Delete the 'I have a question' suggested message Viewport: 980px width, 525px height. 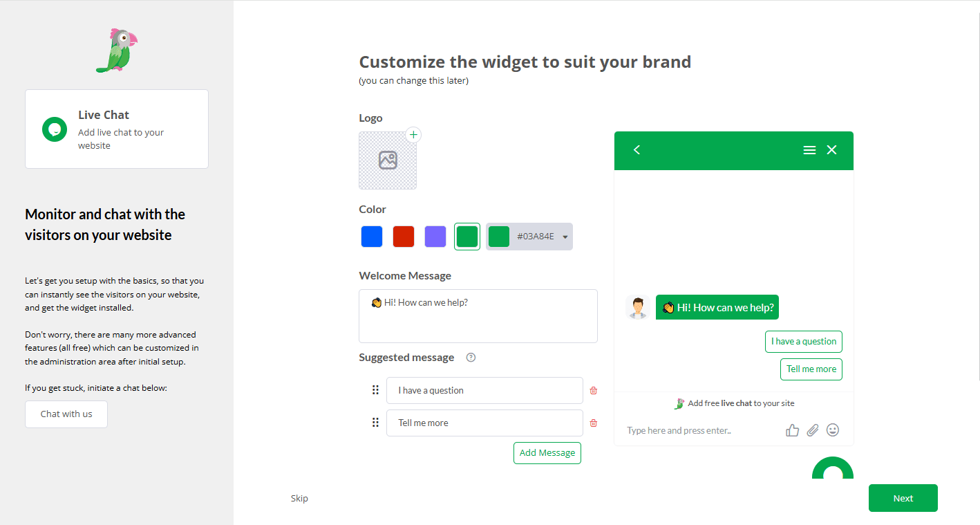(593, 391)
